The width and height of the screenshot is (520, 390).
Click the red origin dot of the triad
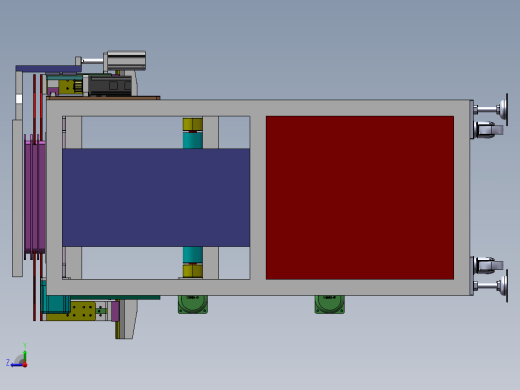(x=25, y=365)
